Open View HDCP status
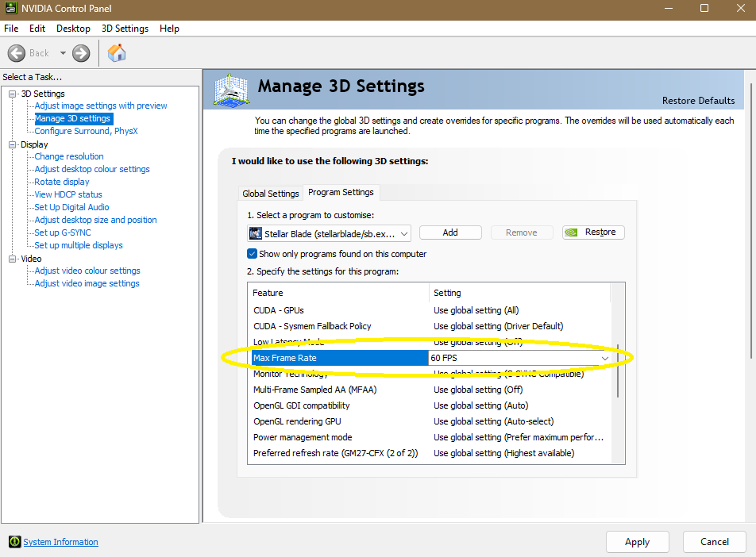756x557 pixels. (x=68, y=194)
